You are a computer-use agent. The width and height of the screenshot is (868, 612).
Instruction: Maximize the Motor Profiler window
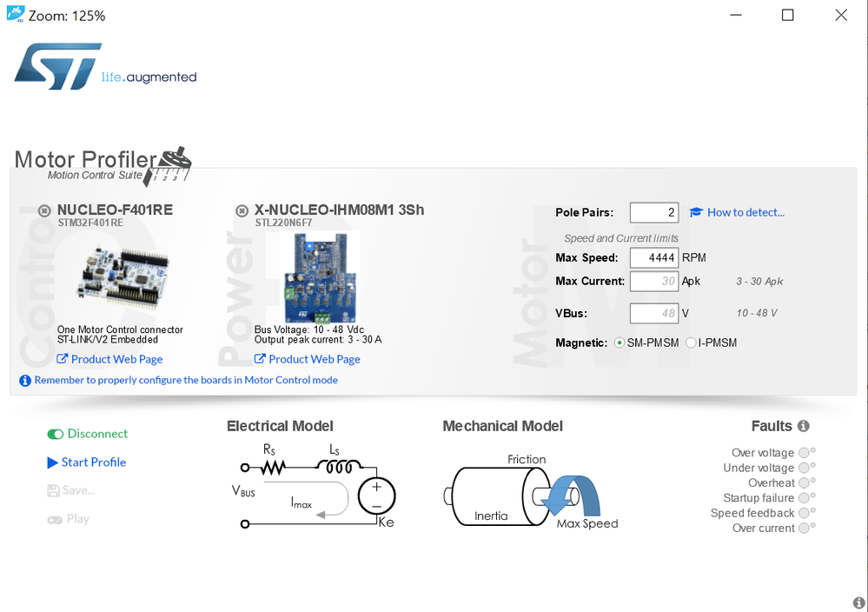coord(788,15)
